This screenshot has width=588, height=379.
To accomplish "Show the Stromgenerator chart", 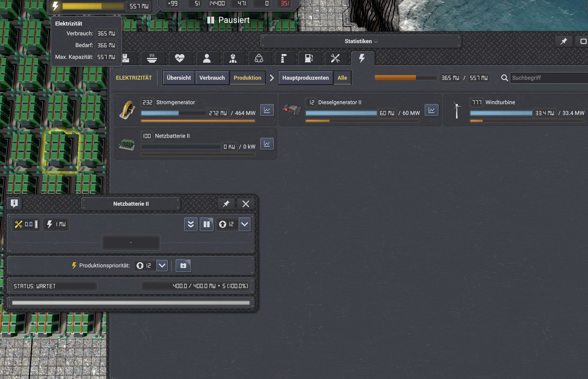I will pyautogui.click(x=267, y=110).
